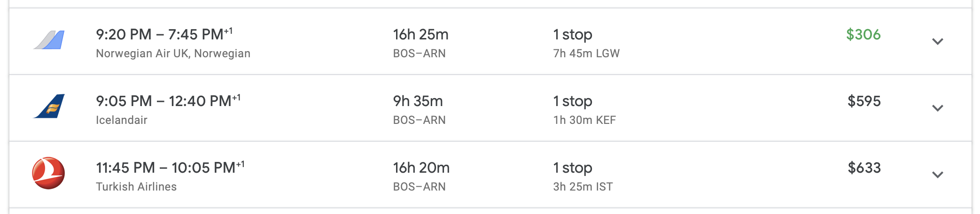Expand the $306 Norwegian flight details
The height and width of the screenshot is (214, 980).
937,42
